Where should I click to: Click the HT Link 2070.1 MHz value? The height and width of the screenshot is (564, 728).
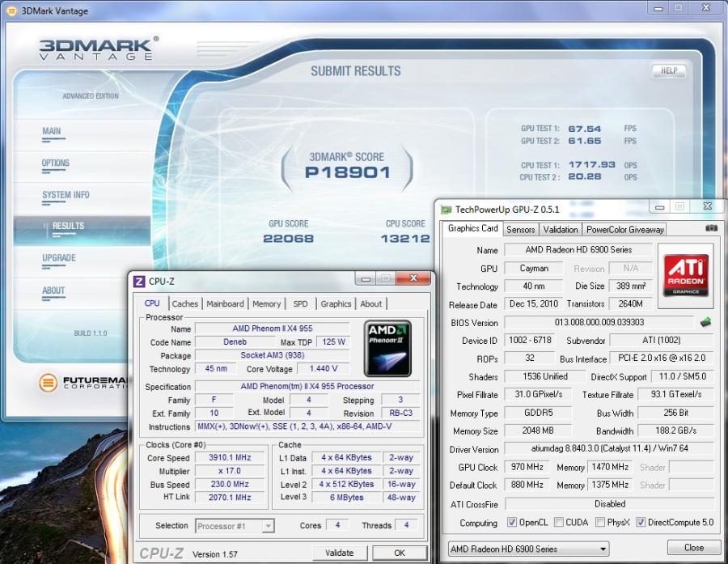click(230, 498)
